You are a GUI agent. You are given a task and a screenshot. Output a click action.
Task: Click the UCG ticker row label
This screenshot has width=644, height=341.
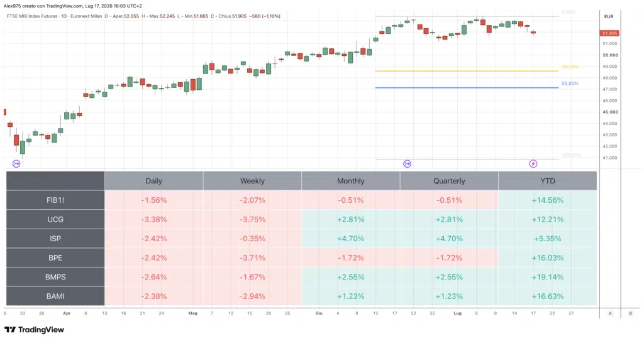tap(55, 220)
